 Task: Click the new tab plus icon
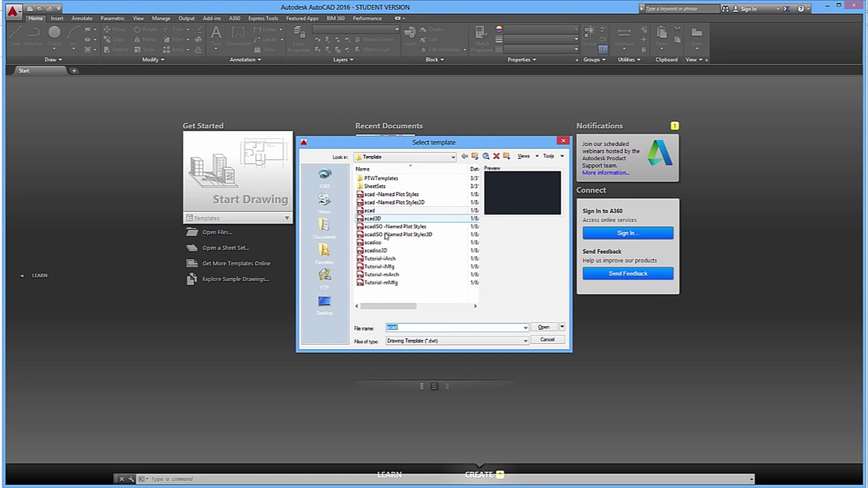tap(74, 70)
